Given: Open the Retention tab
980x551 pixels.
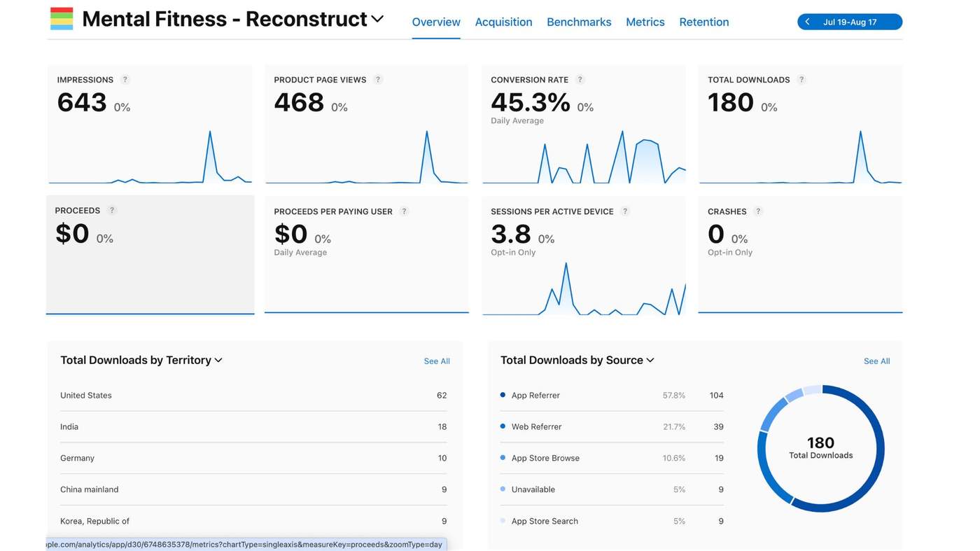Looking at the screenshot, I should point(704,22).
